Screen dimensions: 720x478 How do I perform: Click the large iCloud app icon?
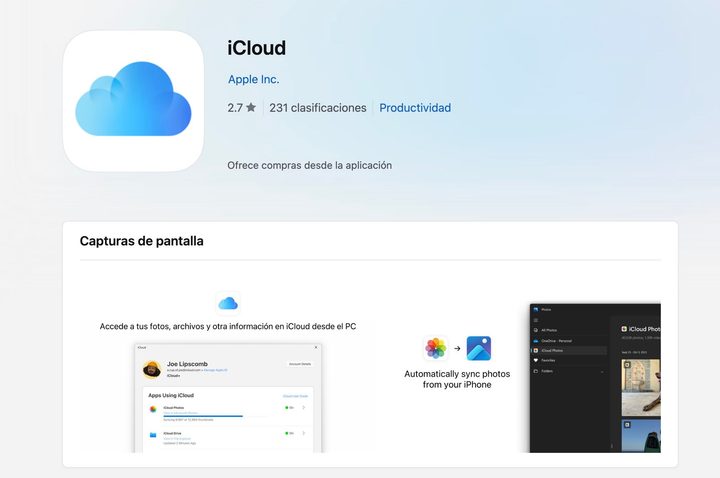coord(133,101)
